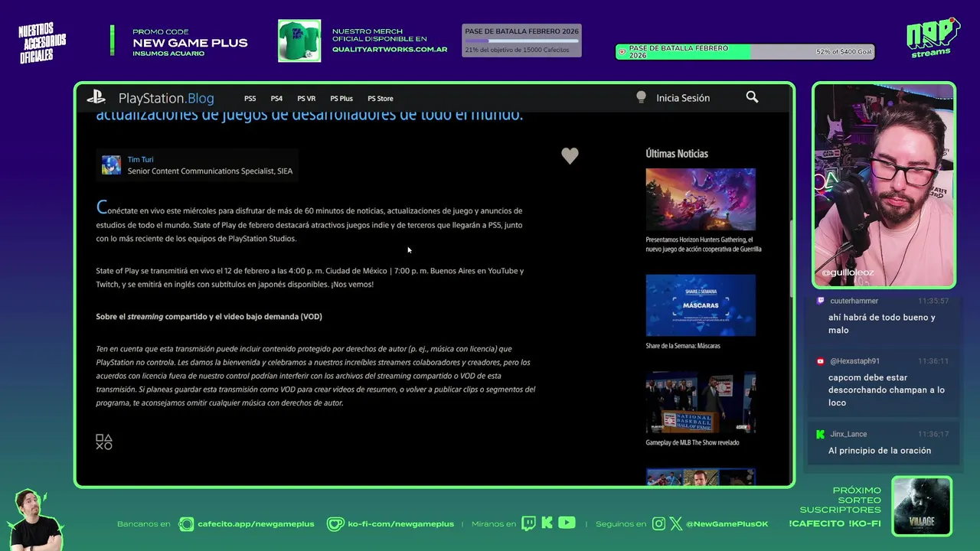The height and width of the screenshot is (551, 980).
Task: Click the green $400 goal progress bar
Action: click(745, 52)
